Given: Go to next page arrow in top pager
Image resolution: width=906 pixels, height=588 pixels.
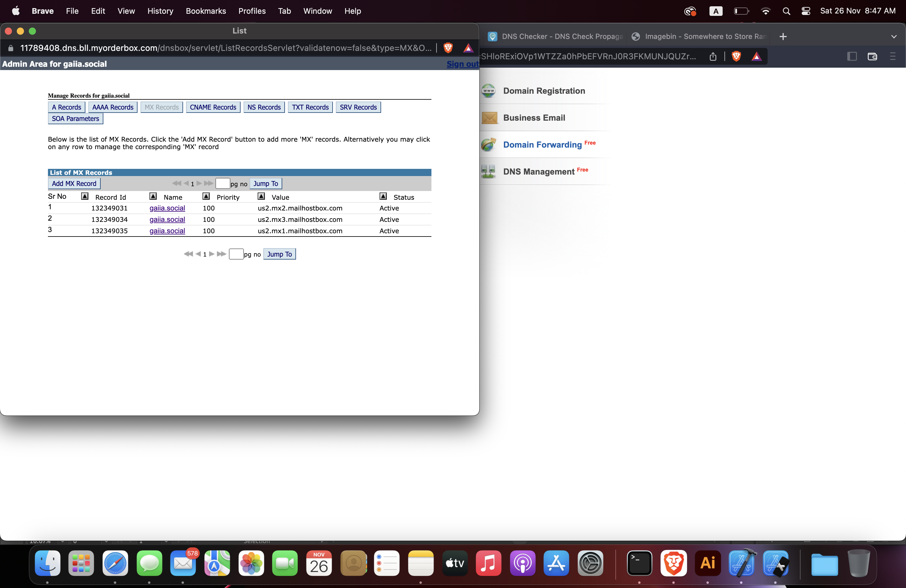Looking at the screenshot, I should coord(199,183).
